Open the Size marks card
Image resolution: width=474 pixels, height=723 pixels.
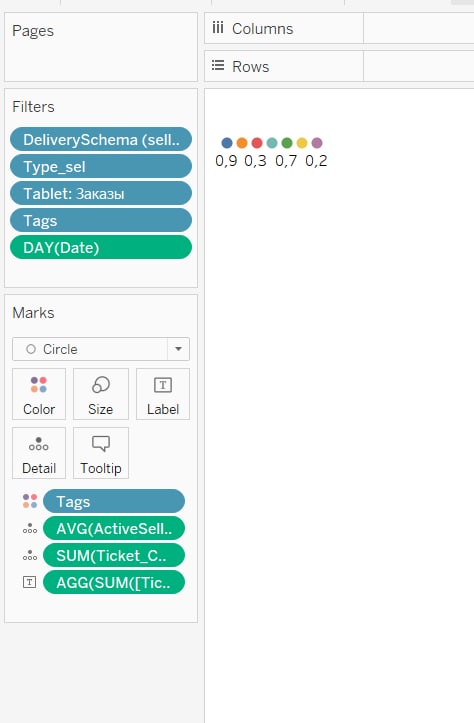pyautogui.click(x=101, y=394)
